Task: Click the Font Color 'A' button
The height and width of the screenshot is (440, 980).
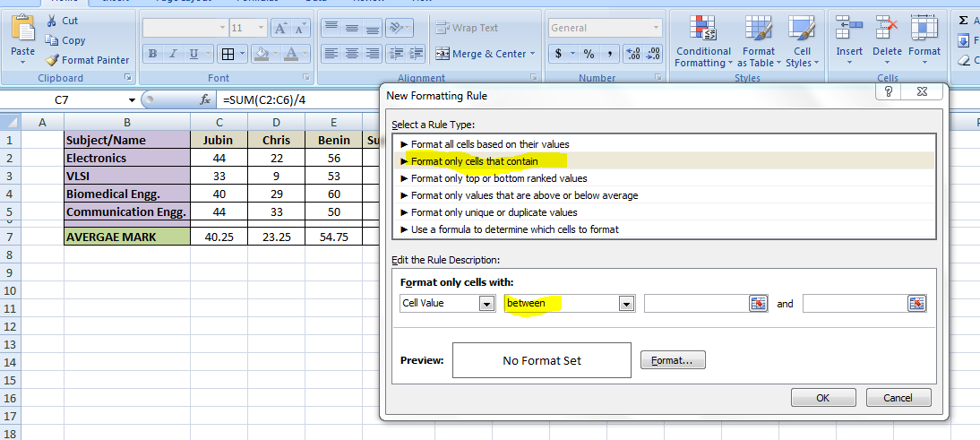Action: tap(290, 54)
